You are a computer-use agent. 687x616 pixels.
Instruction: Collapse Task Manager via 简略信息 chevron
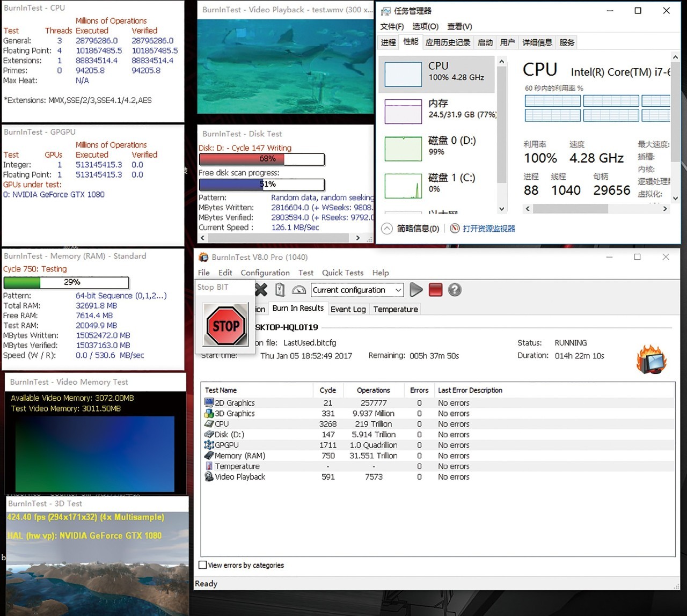pos(387,229)
